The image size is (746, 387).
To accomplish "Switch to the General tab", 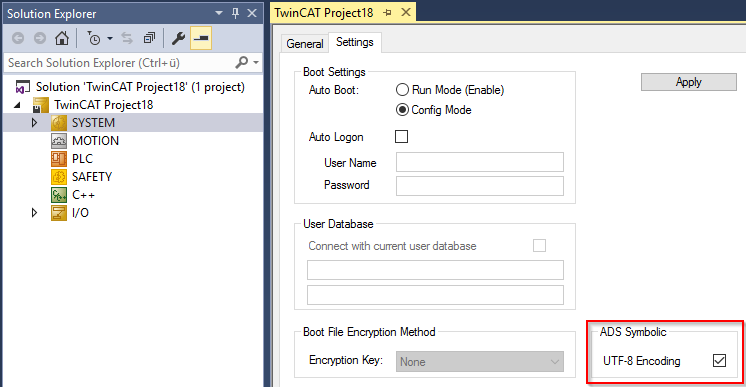I will 304,44.
